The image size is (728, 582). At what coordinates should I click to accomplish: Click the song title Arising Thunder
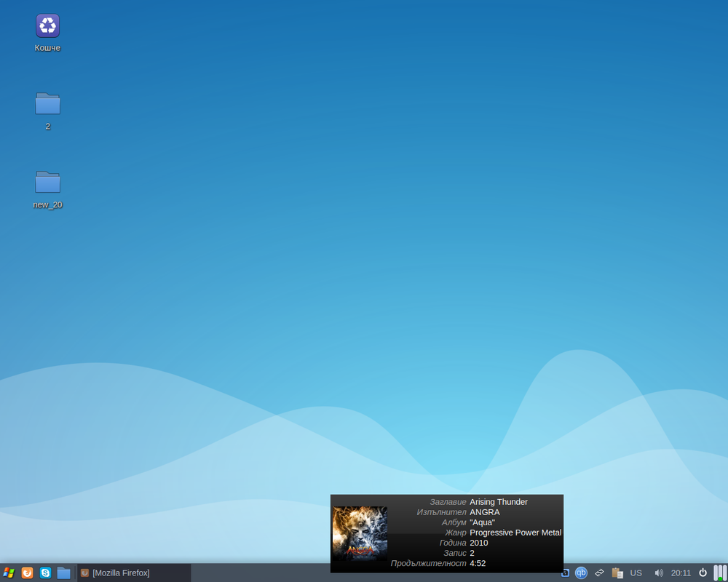pos(499,502)
